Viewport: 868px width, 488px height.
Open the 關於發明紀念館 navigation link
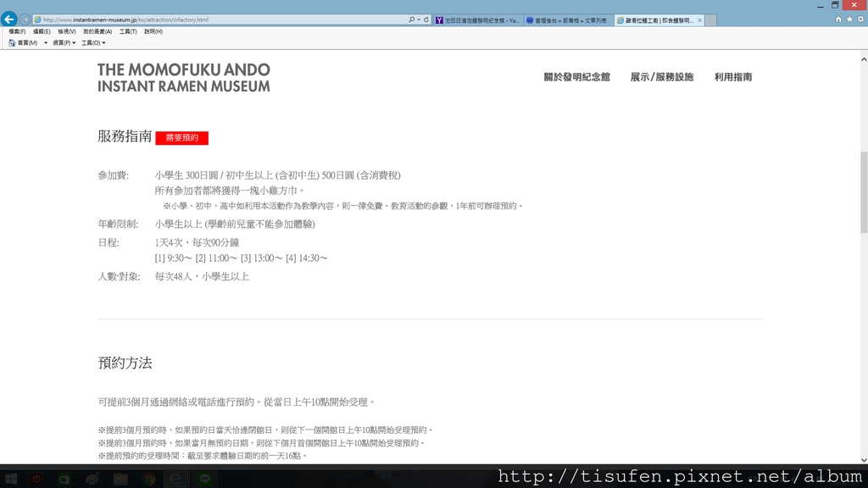click(576, 77)
